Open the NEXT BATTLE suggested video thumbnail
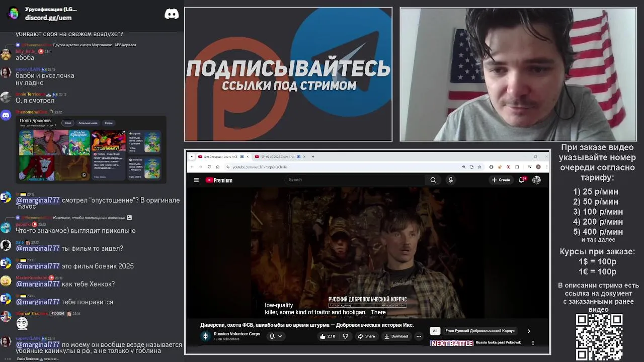Image resolution: width=644 pixels, height=362 pixels. (452, 343)
